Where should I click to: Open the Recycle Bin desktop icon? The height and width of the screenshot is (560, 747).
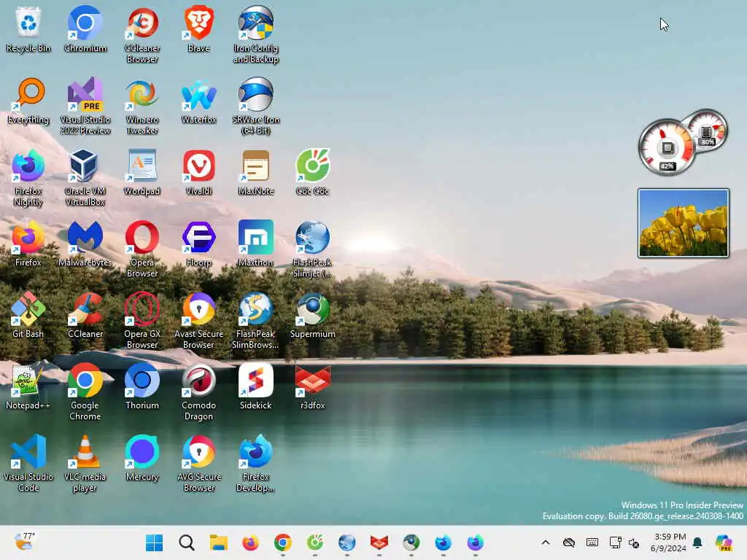(x=28, y=29)
